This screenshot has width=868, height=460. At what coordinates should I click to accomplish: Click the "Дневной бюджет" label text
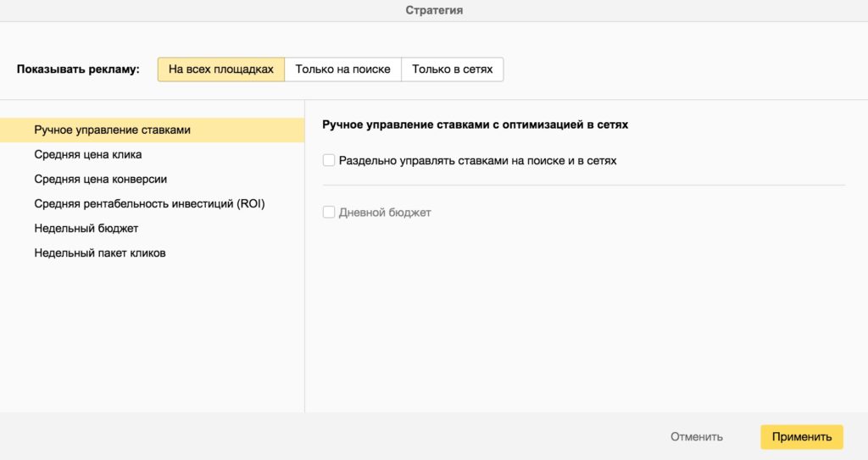click(x=385, y=213)
